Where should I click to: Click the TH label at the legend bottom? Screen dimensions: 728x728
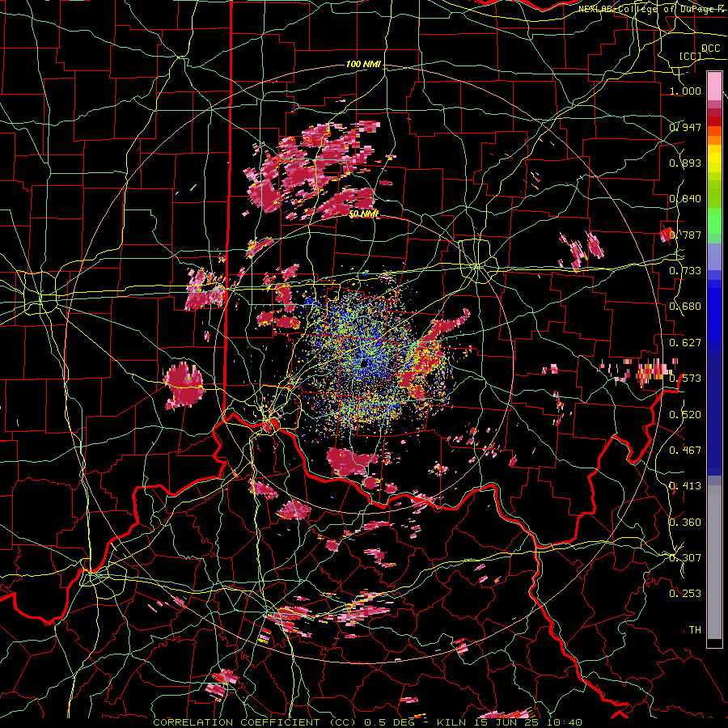695,629
